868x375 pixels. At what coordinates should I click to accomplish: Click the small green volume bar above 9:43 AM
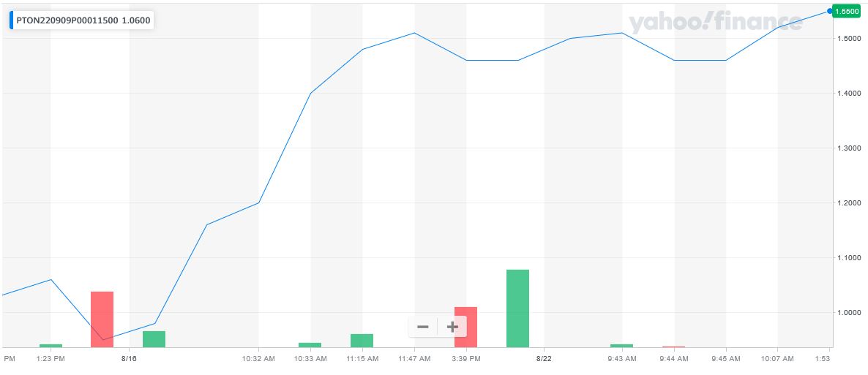(621, 345)
